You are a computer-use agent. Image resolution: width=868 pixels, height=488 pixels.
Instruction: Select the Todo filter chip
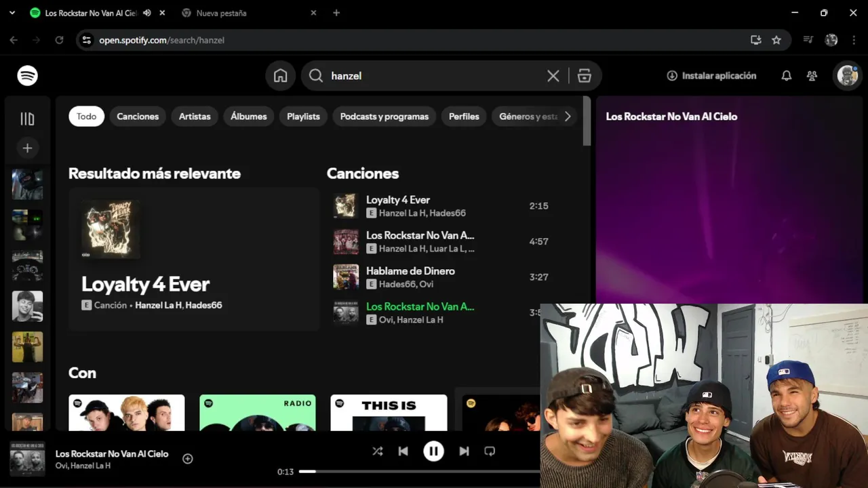(x=86, y=117)
